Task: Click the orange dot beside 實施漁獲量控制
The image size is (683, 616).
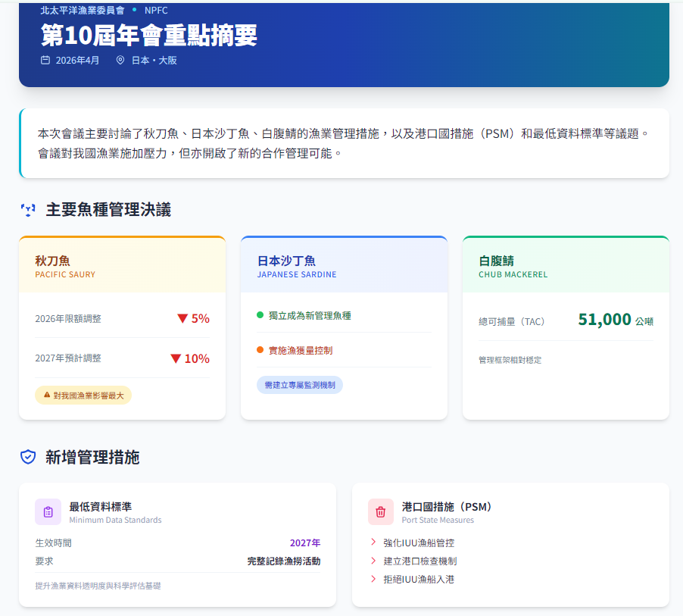Action: [260, 350]
